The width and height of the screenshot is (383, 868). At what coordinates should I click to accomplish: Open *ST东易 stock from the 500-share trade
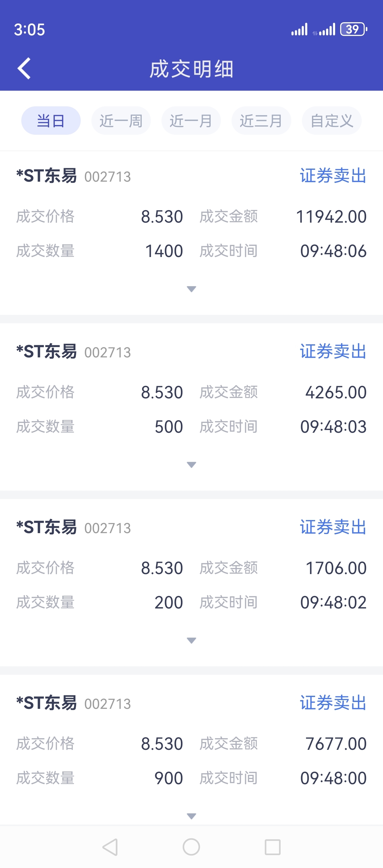coord(47,351)
